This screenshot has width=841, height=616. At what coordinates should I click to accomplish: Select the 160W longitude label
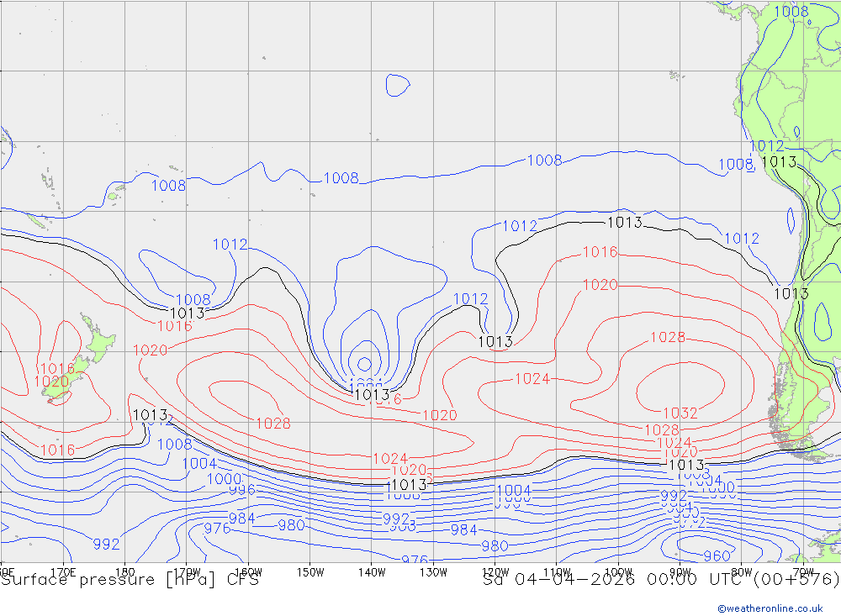coord(248,571)
